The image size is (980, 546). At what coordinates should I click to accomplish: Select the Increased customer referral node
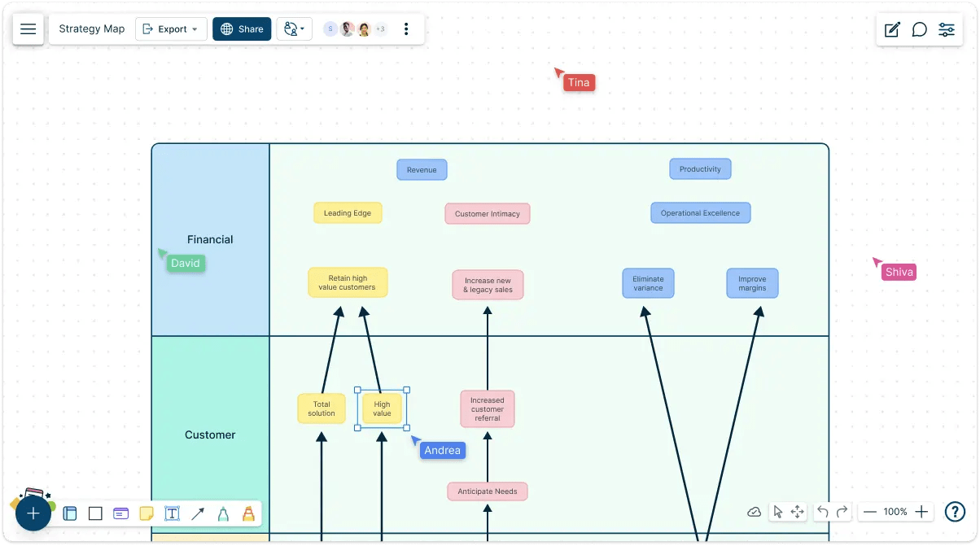(487, 408)
